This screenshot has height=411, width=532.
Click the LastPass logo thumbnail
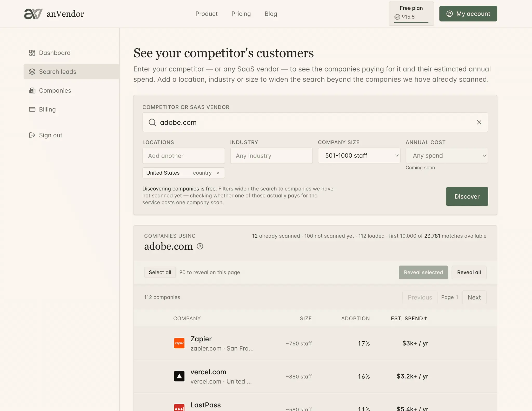point(179,408)
